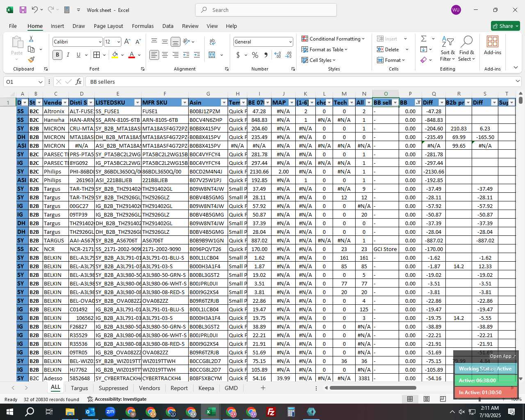Click the Search box in title bar
The image size is (525, 420).
point(266,10)
